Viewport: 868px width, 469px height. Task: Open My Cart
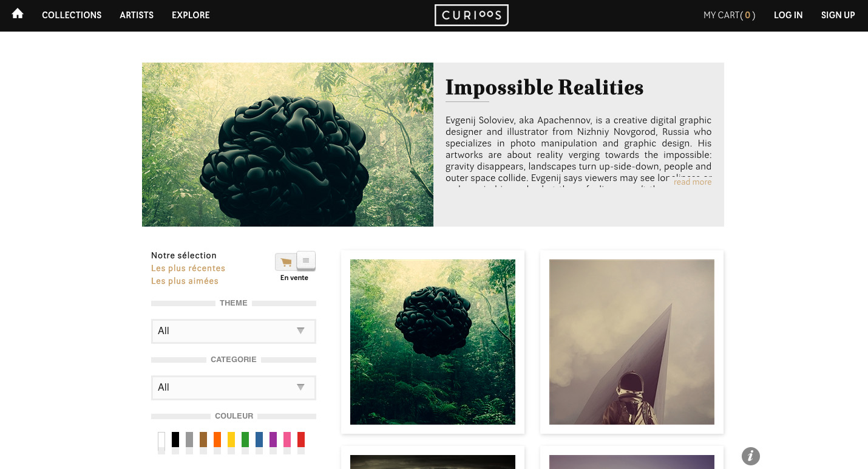coord(730,15)
